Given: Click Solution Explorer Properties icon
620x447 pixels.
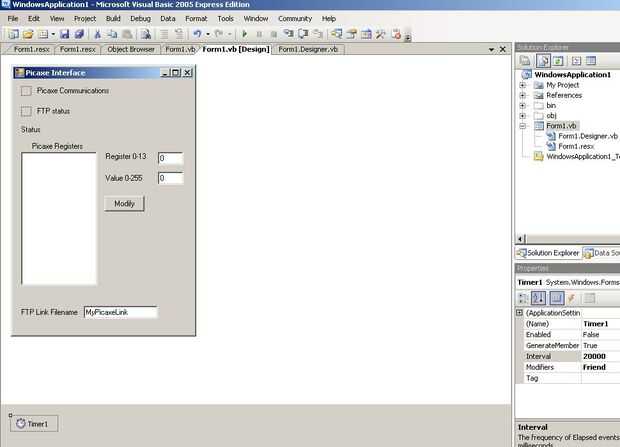Looking at the screenshot, I should tap(525, 61).
